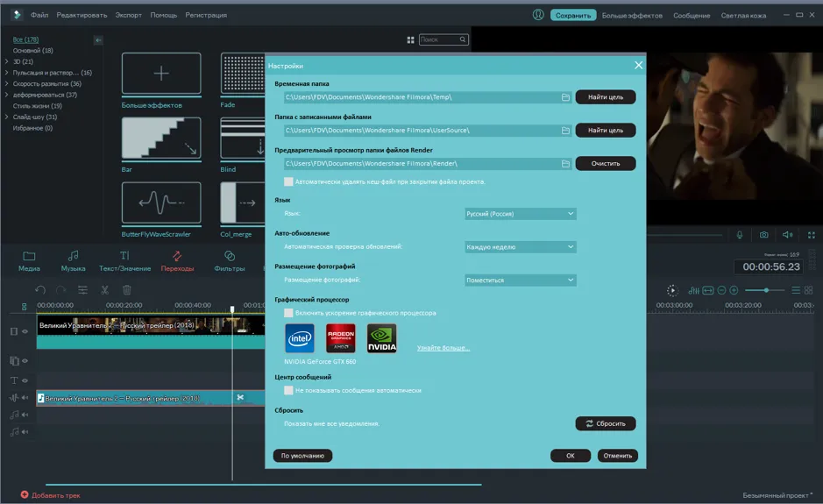Click the Очистить button
The height and width of the screenshot is (504, 823).
[x=605, y=163]
